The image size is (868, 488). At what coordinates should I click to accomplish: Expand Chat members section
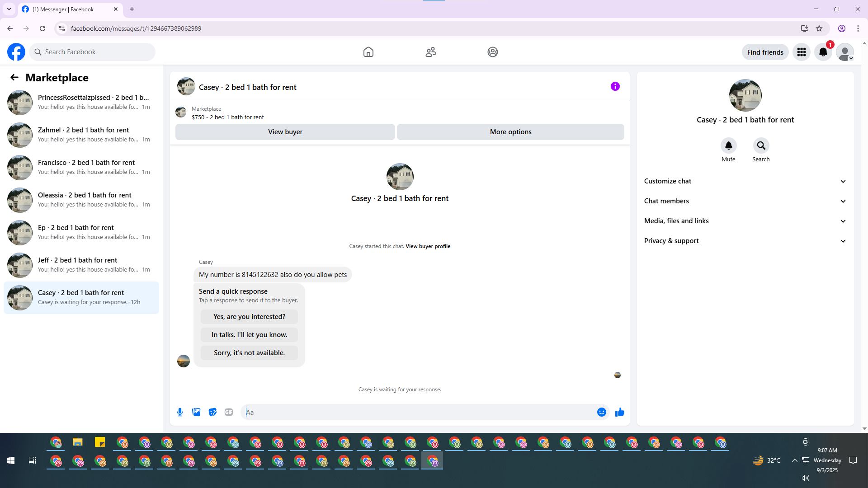(745, 201)
